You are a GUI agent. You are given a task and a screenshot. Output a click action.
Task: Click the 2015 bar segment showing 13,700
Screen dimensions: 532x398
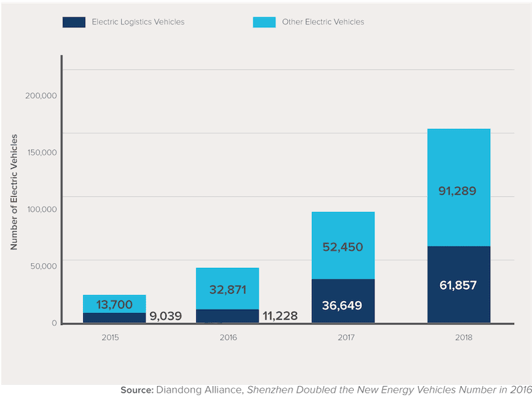tap(114, 304)
